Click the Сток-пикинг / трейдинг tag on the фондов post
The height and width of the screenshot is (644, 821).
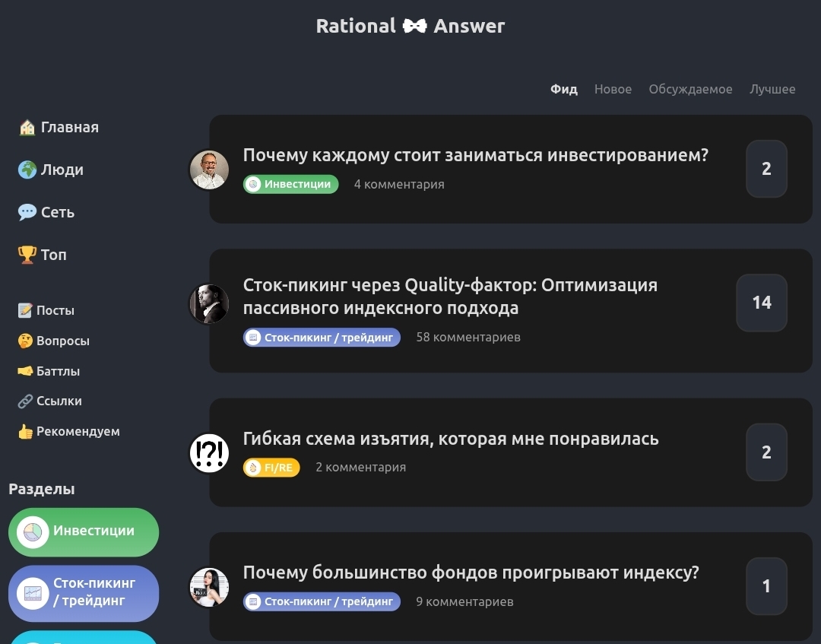tap(322, 601)
